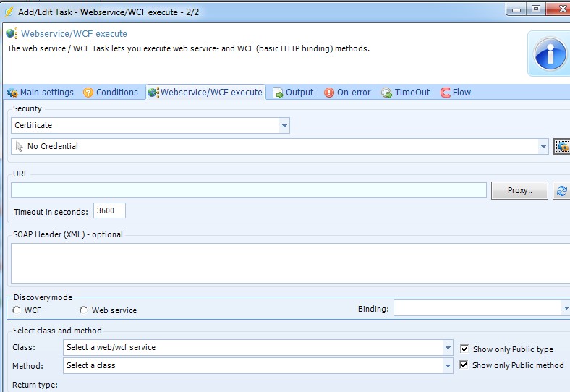The height and width of the screenshot is (392, 570).
Task: Click the Webservice/WCF execute header icon
Action: pyautogui.click(x=12, y=34)
